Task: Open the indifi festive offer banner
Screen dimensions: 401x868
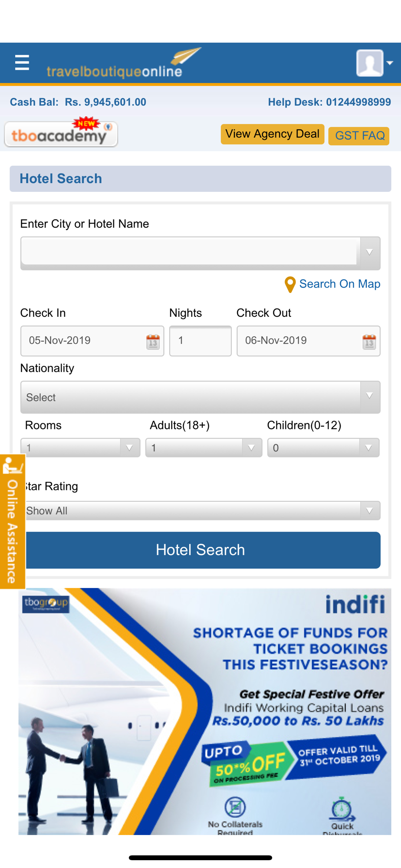Action: (x=205, y=711)
